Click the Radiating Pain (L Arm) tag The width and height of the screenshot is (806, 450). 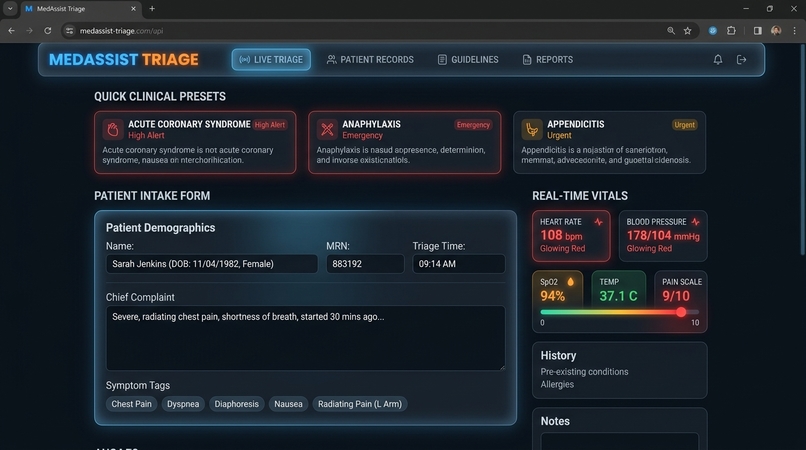pos(360,404)
